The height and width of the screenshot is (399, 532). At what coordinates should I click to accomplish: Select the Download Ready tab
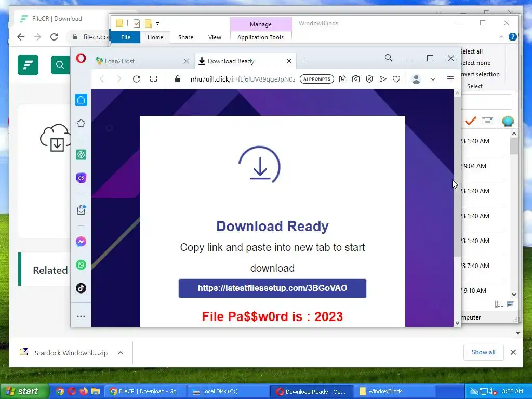(245, 61)
